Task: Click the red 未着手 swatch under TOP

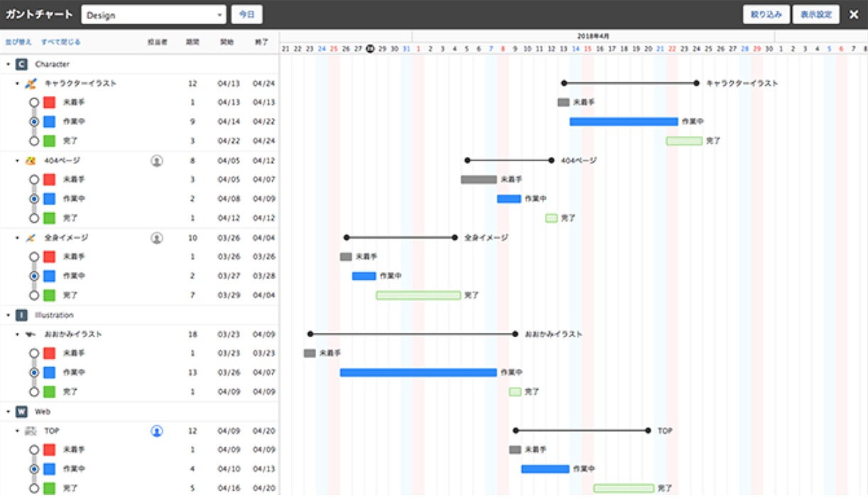Action: [x=49, y=450]
